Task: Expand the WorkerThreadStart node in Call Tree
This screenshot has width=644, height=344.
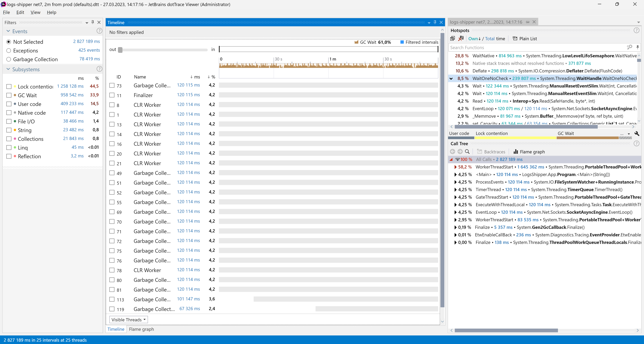Action: (x=455, y=167)
